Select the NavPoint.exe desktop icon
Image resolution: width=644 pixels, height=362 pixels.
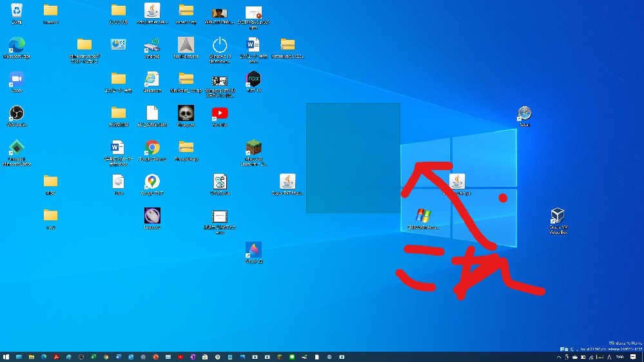coord(186,48)
